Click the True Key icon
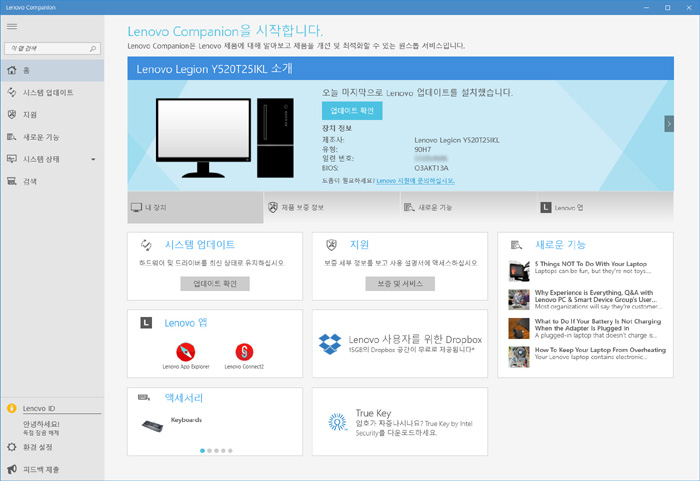The width and height of the screenshot is (700, 481). click(x=338, y=422)
